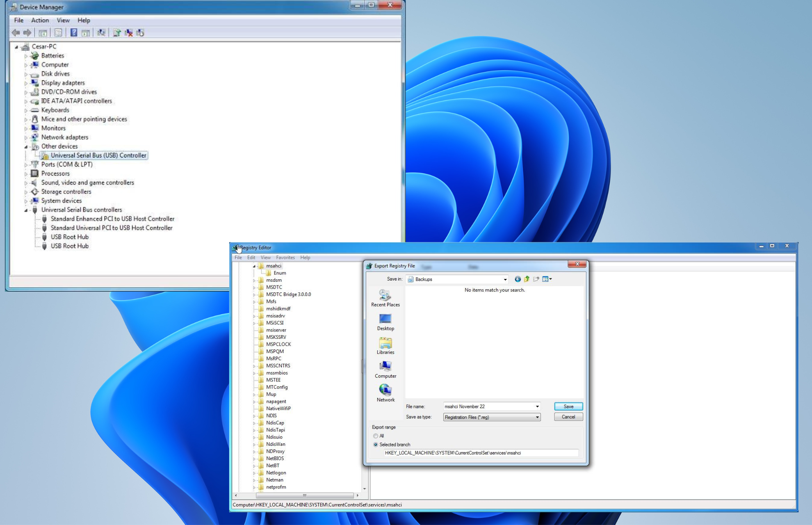
Task: Click the Forward arrow in Device Manager toolbar
Action: tap(27, 32)
